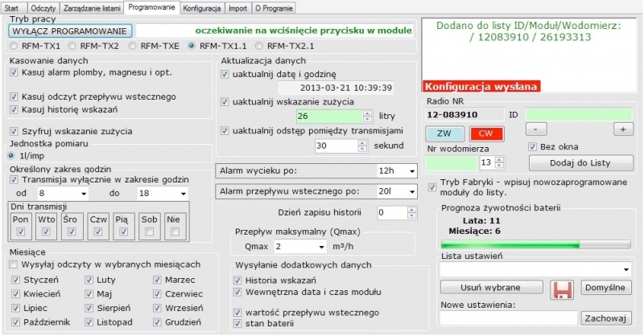The height and width of the screenshot is (336, 644).
Task: Open the Zarządzanie listami tab
Action: pos(93,6)
